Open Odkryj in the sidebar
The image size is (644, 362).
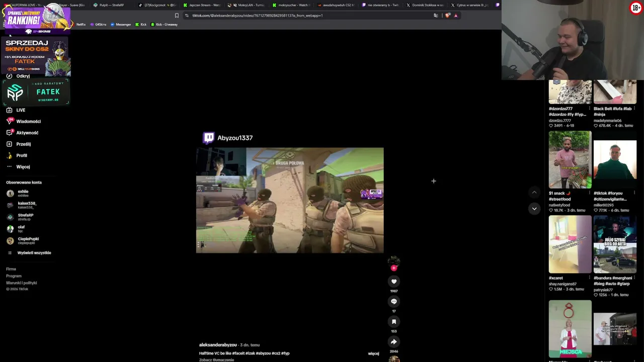click(18, 76)
